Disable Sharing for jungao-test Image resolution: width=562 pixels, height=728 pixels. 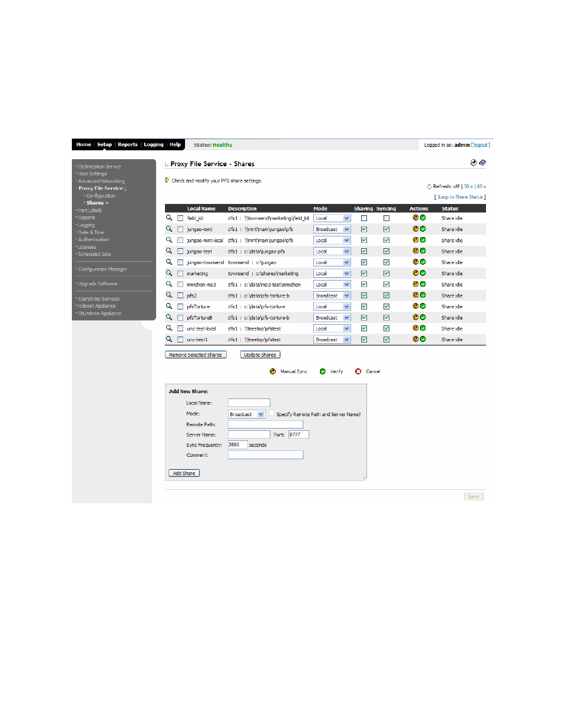364,251
